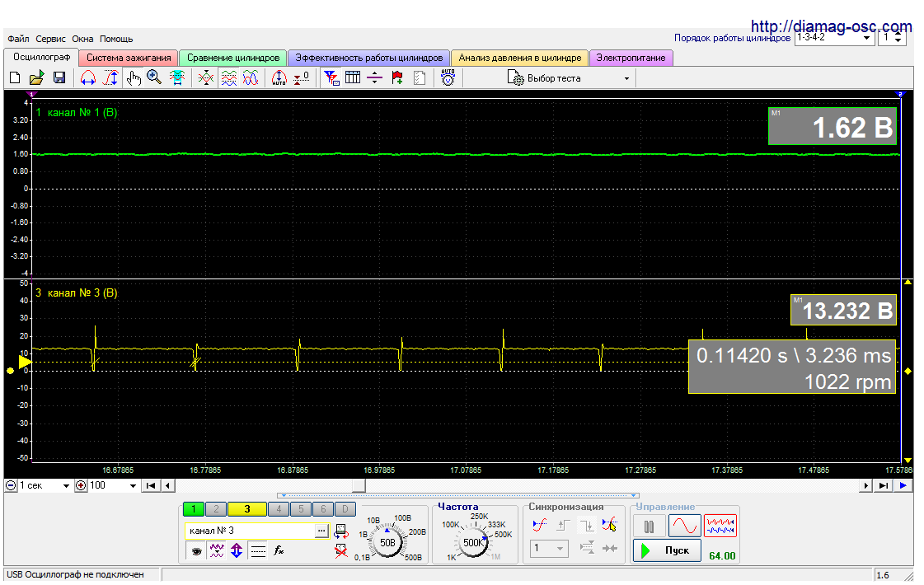
Task: Toggle the D digital channel button
Action: [x=345, y=509]
